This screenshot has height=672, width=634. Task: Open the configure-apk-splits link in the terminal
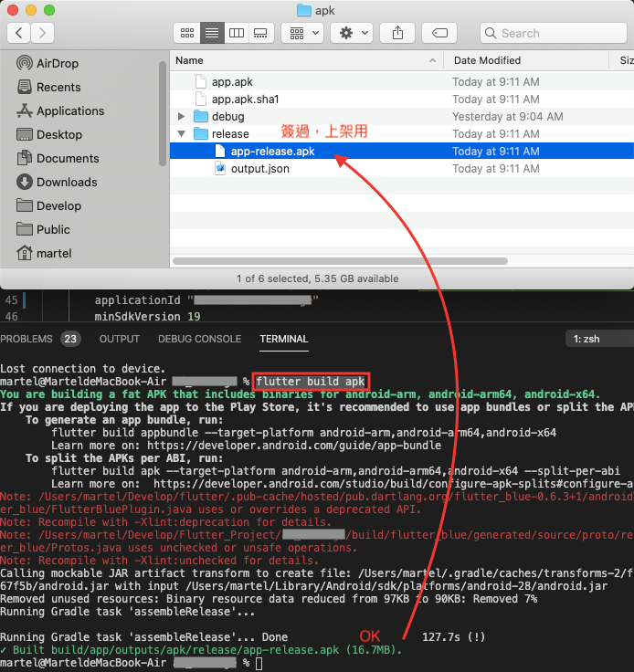click(x=394, y=484)
